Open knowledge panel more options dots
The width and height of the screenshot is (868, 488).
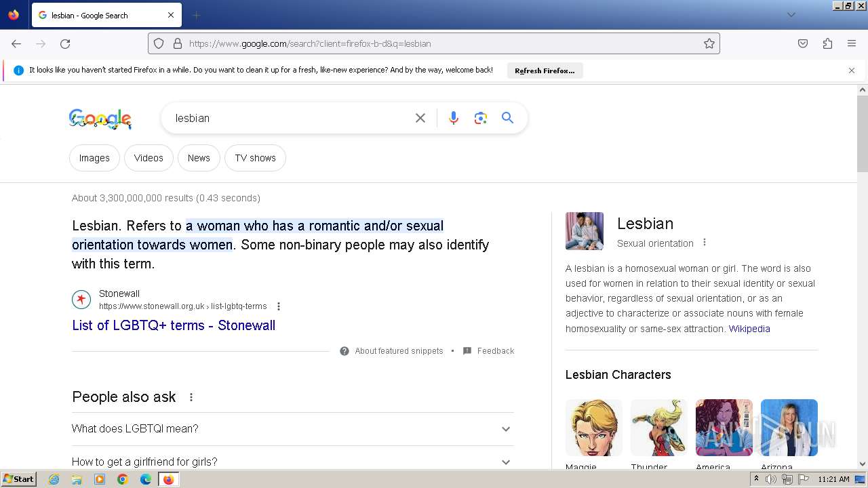tap(705, 243)
